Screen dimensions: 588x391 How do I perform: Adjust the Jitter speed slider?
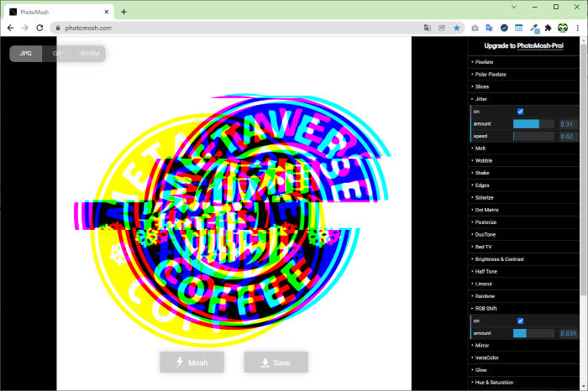533,136
